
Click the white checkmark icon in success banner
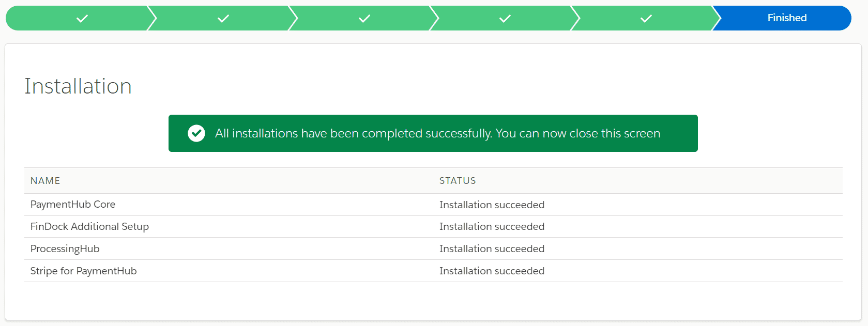point(196,133)
